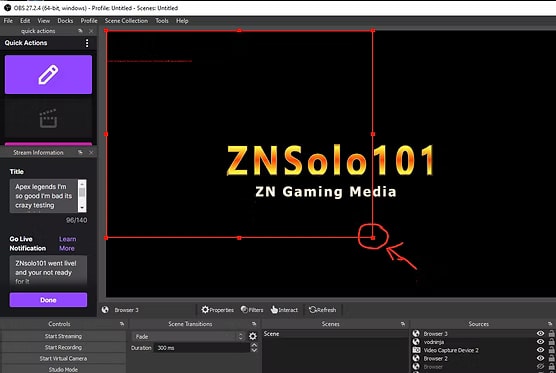Screen dimensions: 556x373
Task: Open the File menu
Action: [8, 21]
